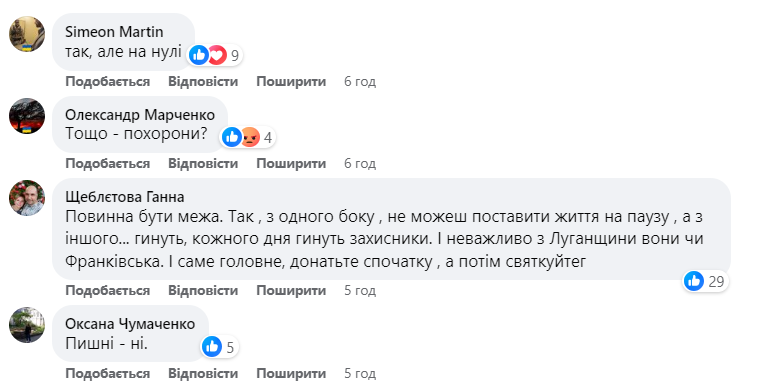Image resolution: width=762 pixels, height=382 pixels.
Task: View angry reaction on Марченко's comment
Action: tap(250, 137)
